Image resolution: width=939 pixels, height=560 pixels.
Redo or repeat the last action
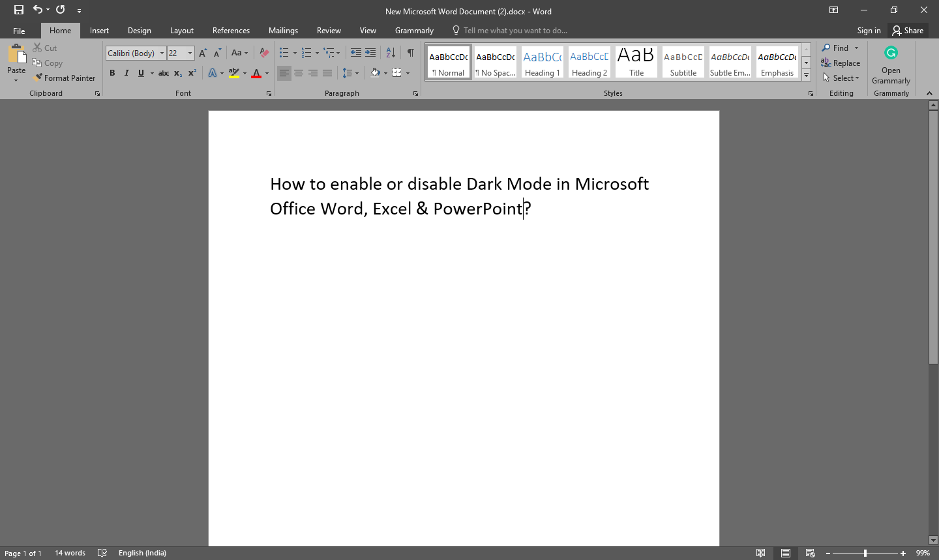click(x=61, y=10)
